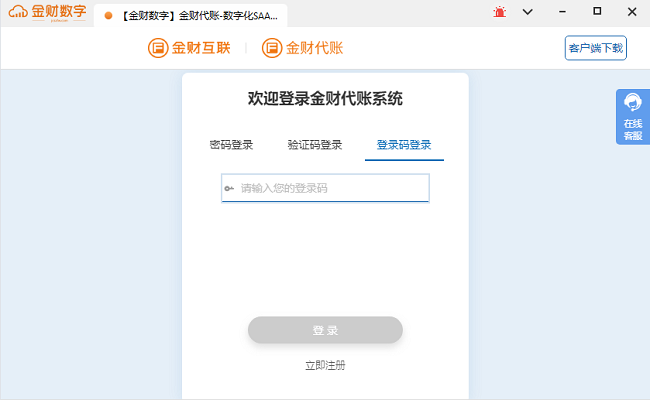
Task: Click the key icon in login code field
Action: click(229, 189)
